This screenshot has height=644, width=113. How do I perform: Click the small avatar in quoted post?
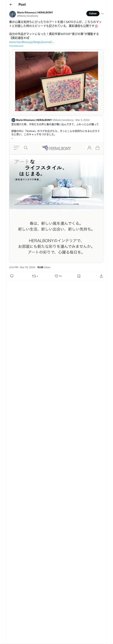[13, 120]
